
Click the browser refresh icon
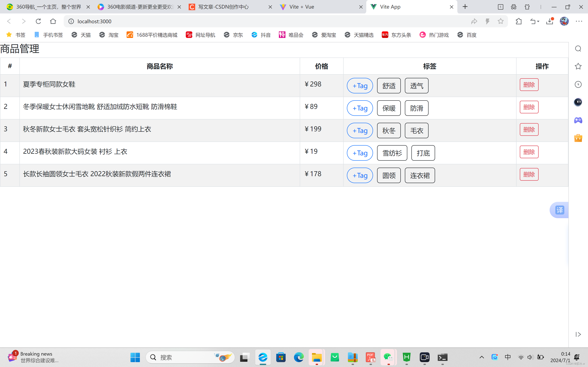coord(38,21)
